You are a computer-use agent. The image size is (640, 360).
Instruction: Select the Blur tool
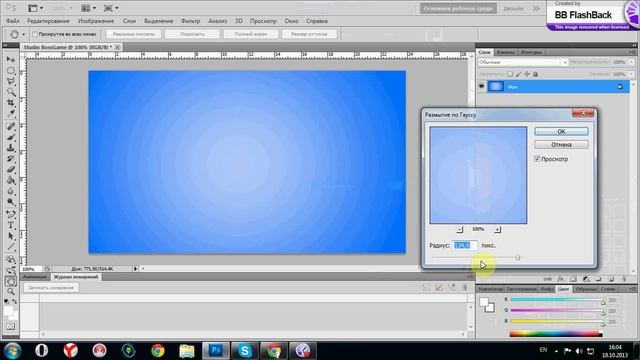(x=11, y=191)
